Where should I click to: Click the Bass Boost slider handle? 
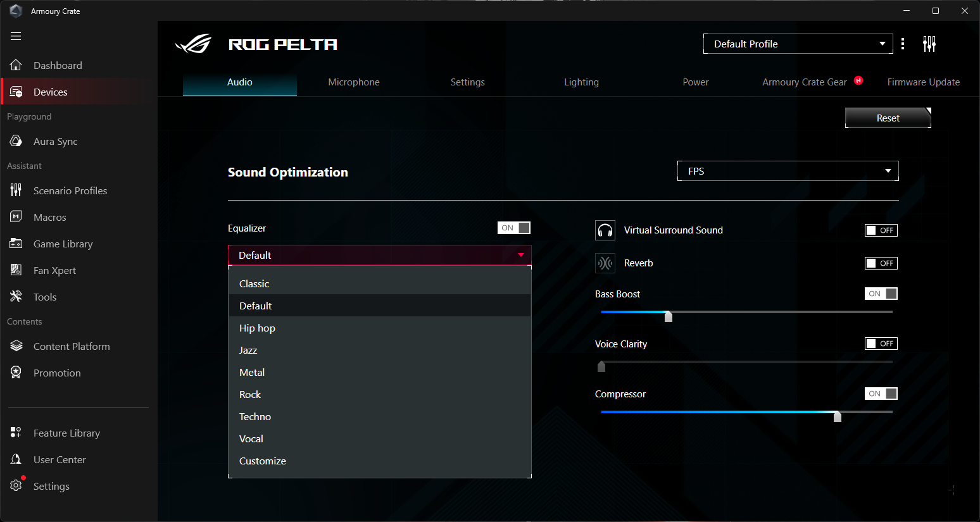[x=668, y=316]
